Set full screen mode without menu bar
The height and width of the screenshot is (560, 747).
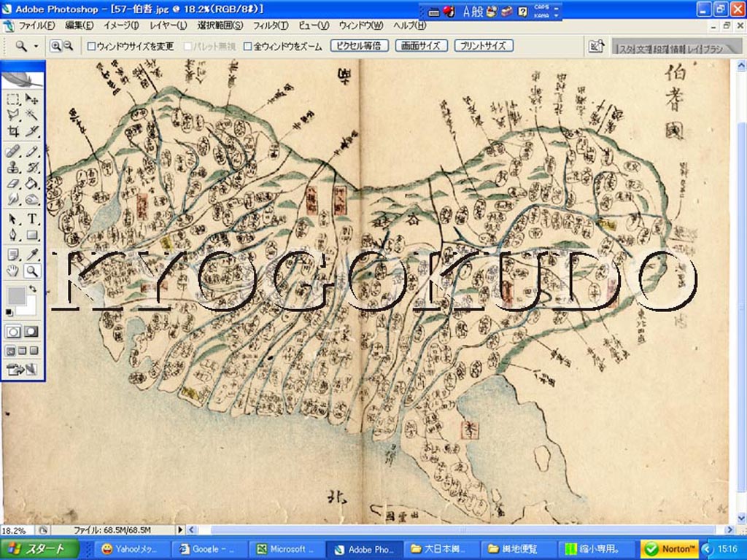click(x=34, y=351)
